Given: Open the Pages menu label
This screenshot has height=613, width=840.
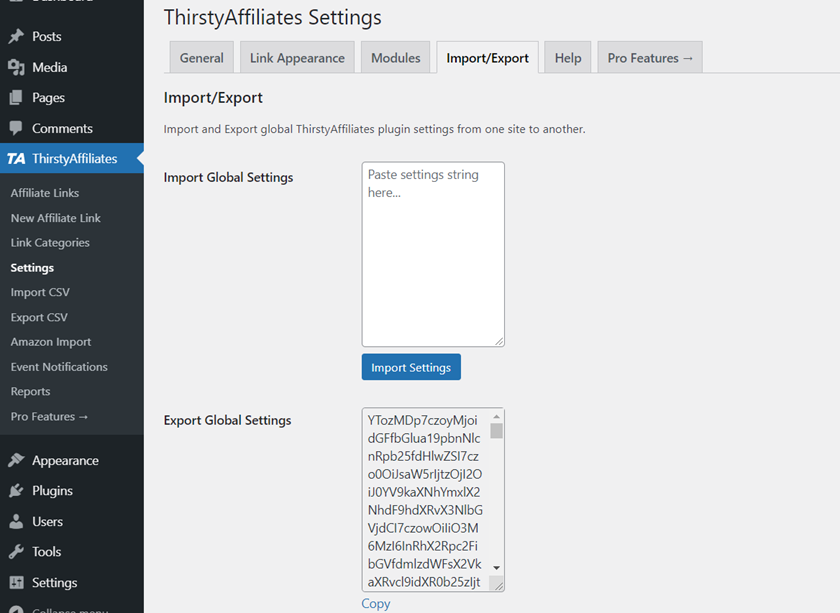Looking at the screenshot, I should (x=48, y=98).
